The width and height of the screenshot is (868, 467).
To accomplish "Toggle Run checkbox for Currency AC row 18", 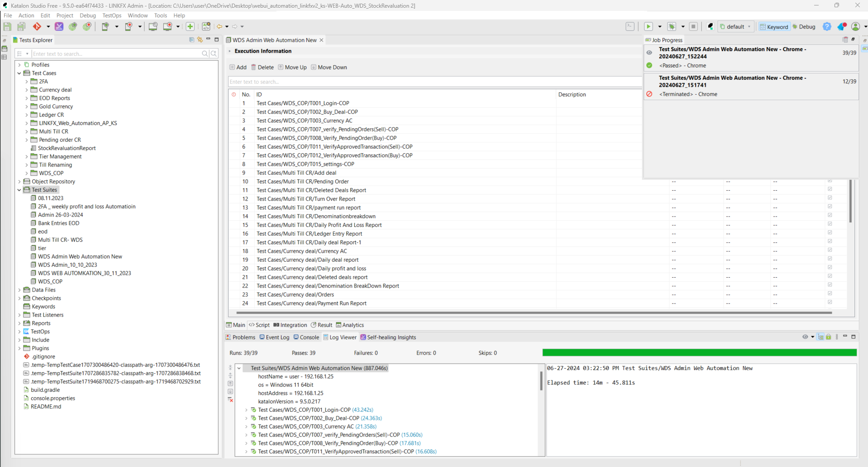I will [830, 250].
